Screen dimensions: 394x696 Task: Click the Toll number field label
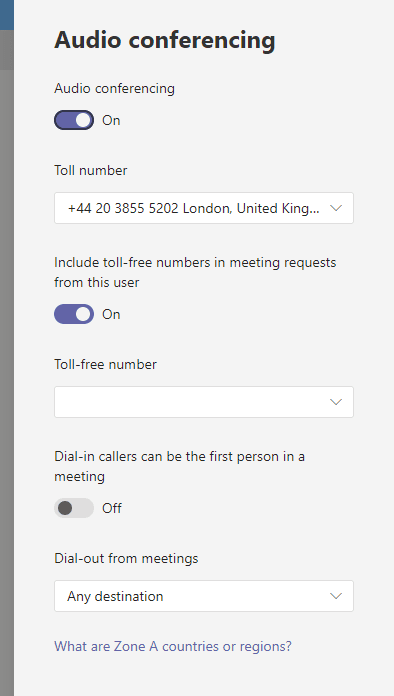(x=91, y=170)
